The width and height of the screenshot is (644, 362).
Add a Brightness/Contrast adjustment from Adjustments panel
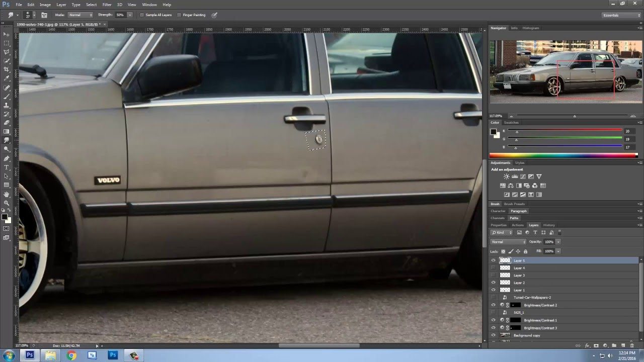(x=507, y=177)
